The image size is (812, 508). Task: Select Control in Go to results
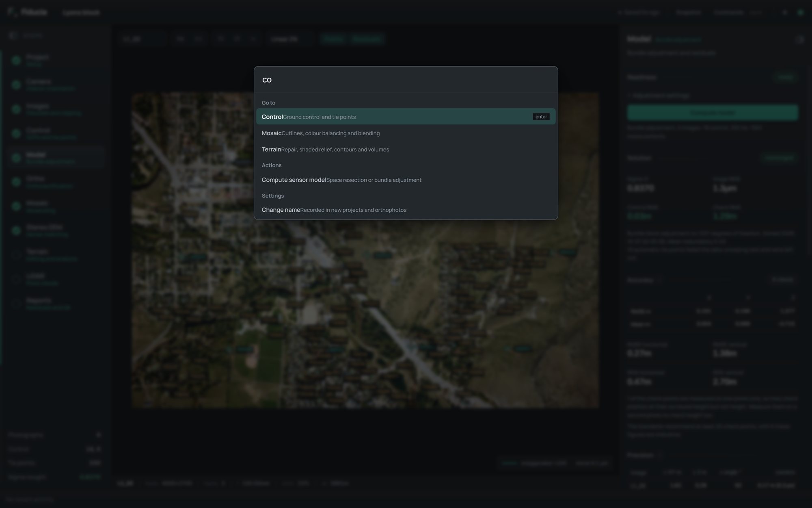click(x=406, y=117)
